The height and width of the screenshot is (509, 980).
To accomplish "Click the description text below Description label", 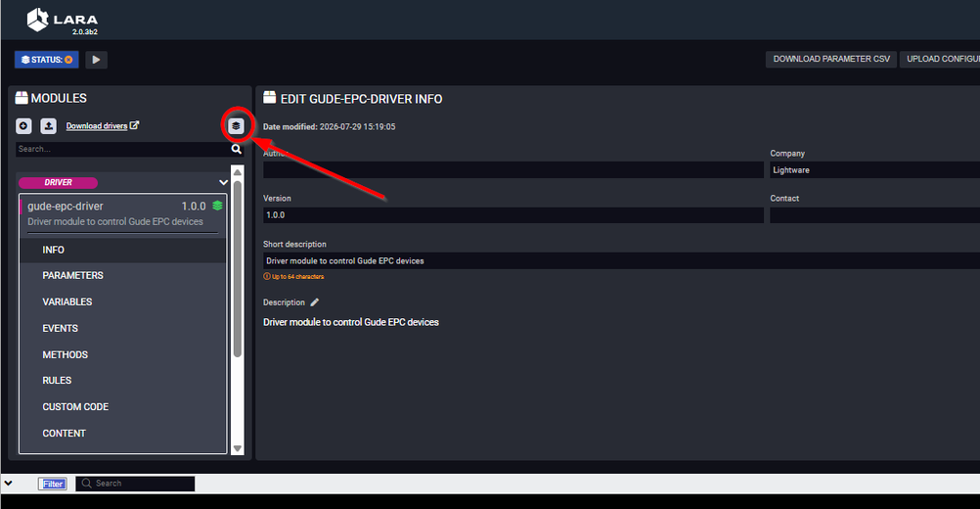I will [350, 322].
